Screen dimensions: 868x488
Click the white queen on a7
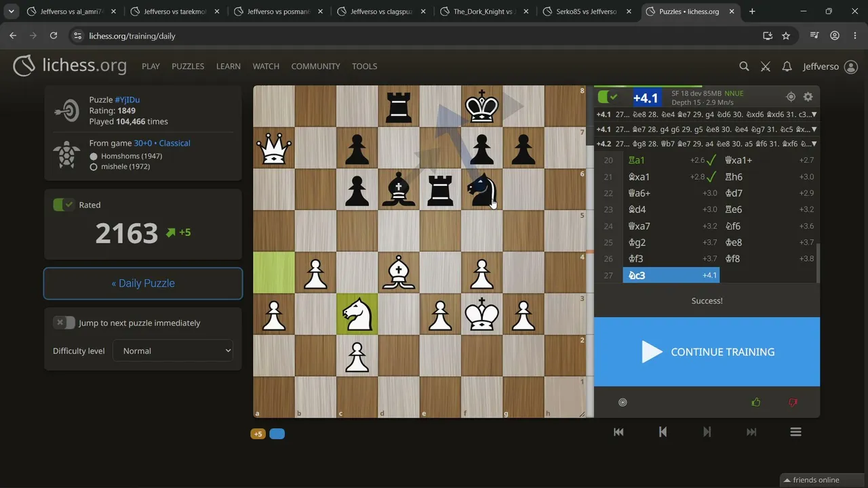click(274, 148)
